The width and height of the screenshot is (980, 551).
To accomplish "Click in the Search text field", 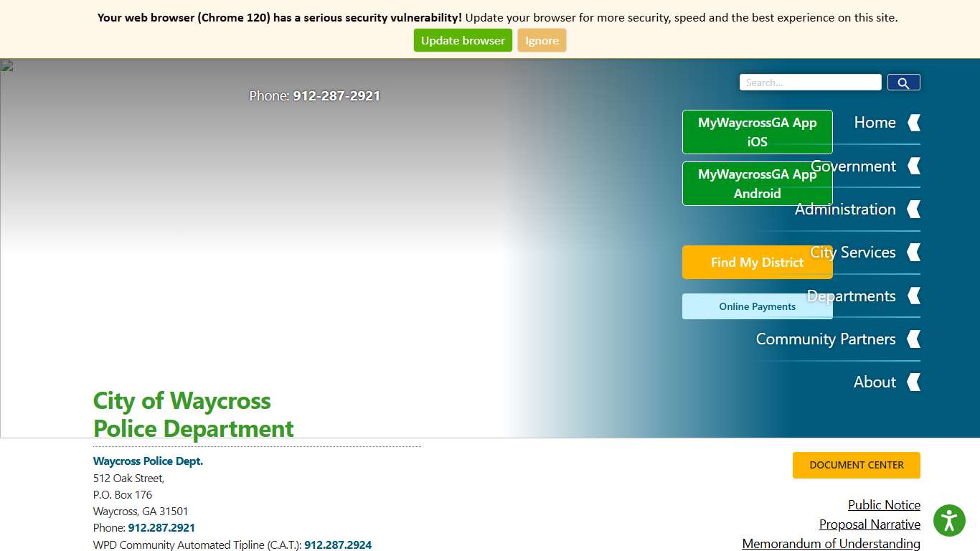I will point(810,83).
